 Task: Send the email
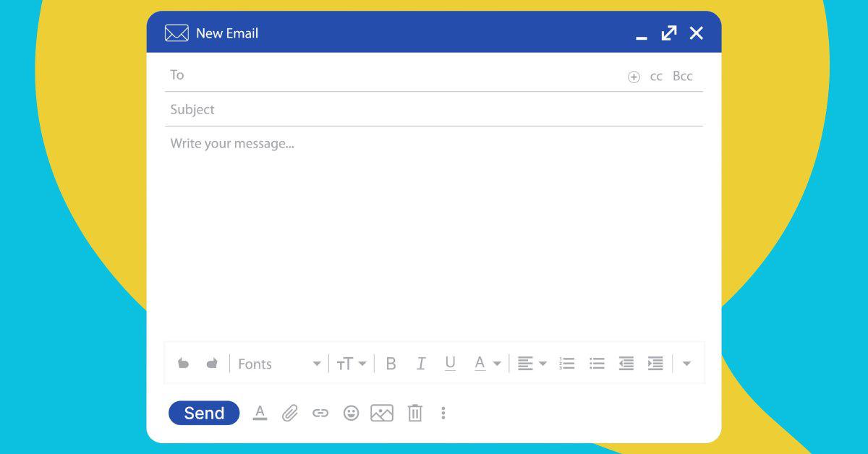pyautogui.click(x=204, y=414)
